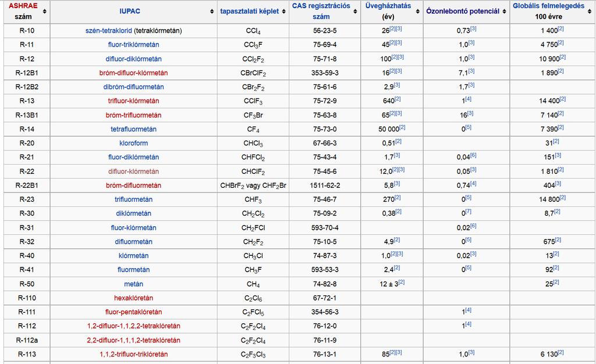The height and width of the screenshot is (364, 596).
Task: Open the trifluormetán link
Action: tap(133, 199)
